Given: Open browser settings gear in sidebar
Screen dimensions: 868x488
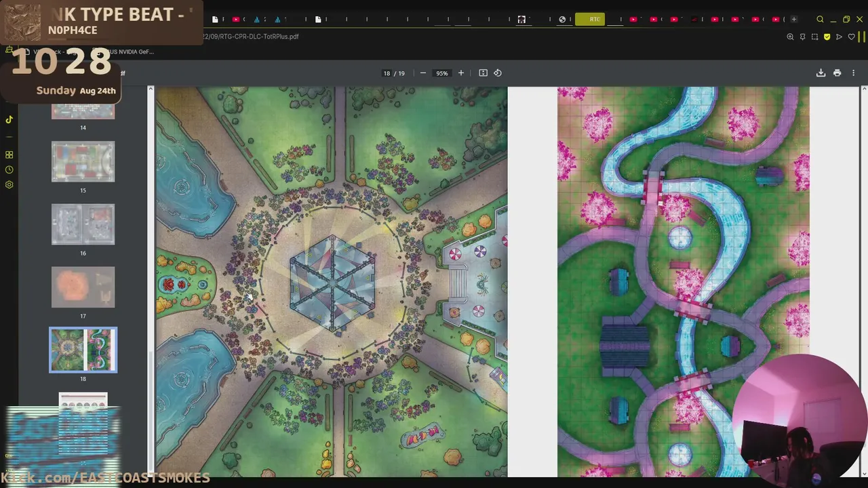Looking at the screenshot, I should click(x=9, y=185).
